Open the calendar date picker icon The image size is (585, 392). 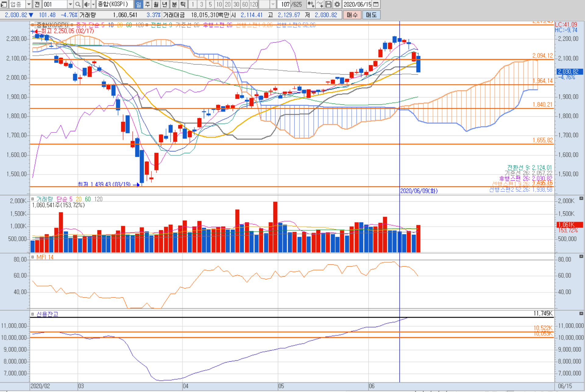376,4
